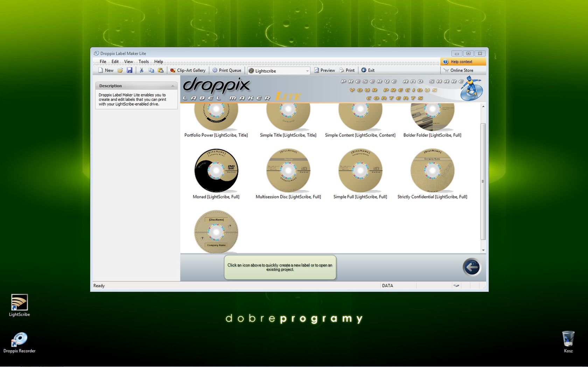
Task: Click the template list scroll down arrow
Action: pyautogui.click(x=483, y=250)
